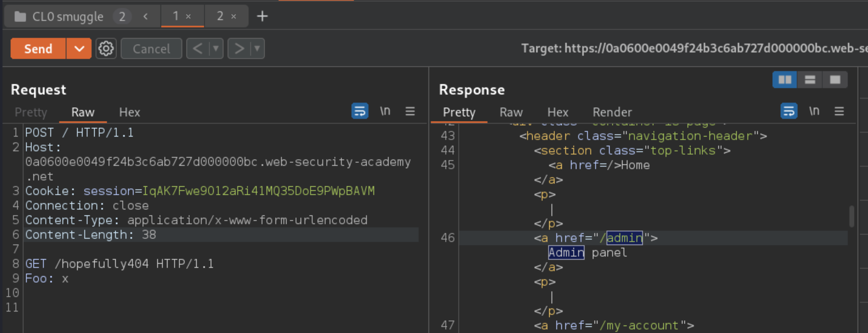This screenshot has width=868, height=333.
Task: Choose top-bottom layout icon
Action: coord(810,80)
